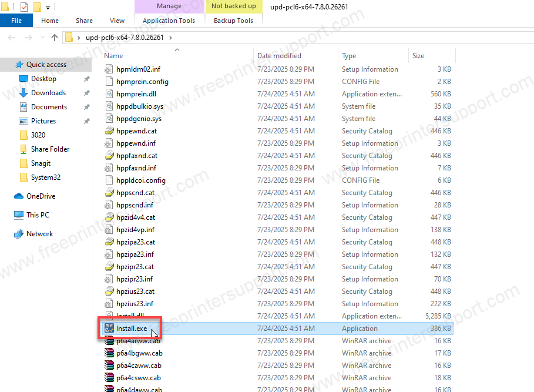Expand the breadcrumb chevron after upd-pcl6-x64-7.8.0.26261

point(170,38)
